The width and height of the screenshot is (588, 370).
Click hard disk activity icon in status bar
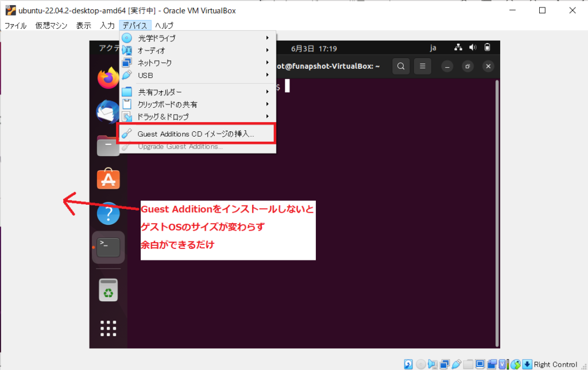[408, 364]
